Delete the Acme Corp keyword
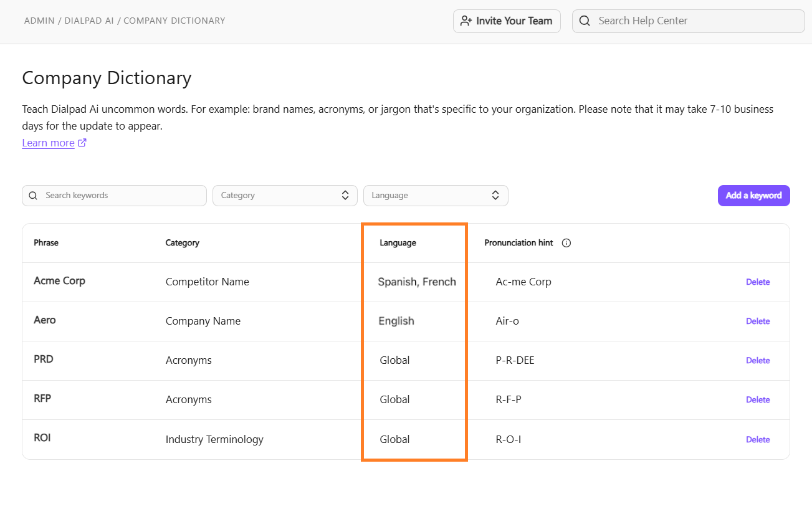 tap(758, 282)
